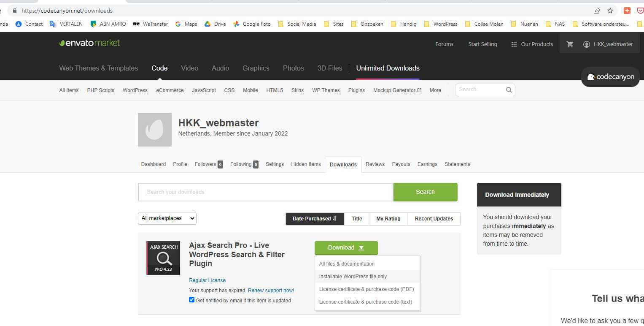Click the Envato Market logo
The height and width of the screenshot is (326, 644).
click(89, 43)
